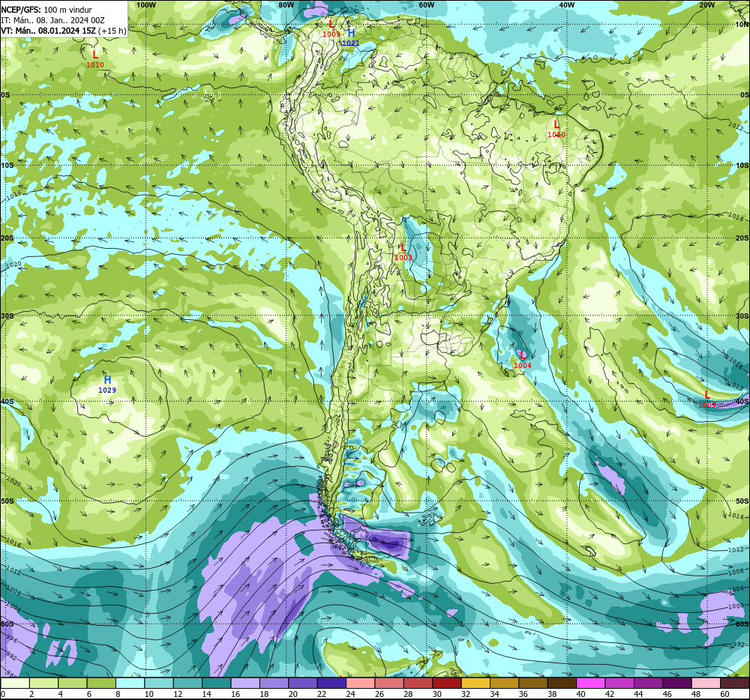Click the 80W longitude label
Image resolution: width=750 pixels, height=700 pixels.
pos(286,4)
